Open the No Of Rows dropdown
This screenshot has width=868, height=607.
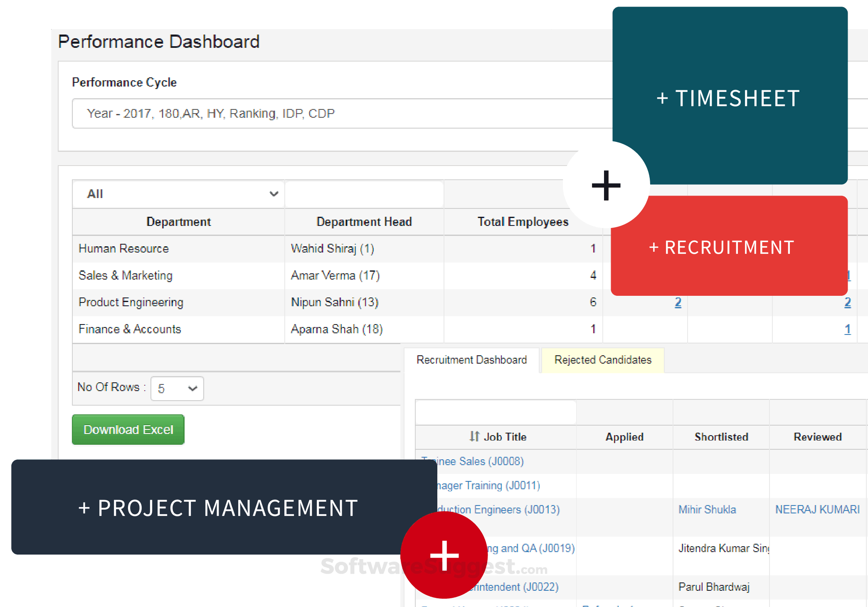point(177,389)
